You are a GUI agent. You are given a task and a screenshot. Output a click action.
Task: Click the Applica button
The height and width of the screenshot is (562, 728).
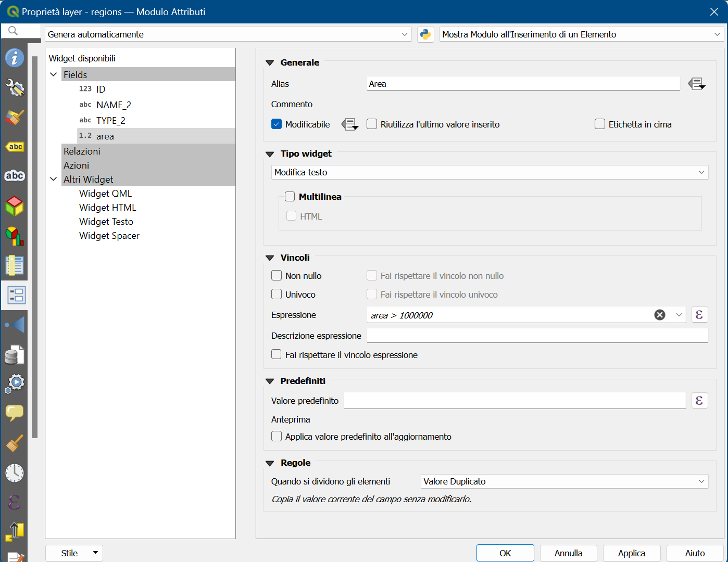[632, 553]
